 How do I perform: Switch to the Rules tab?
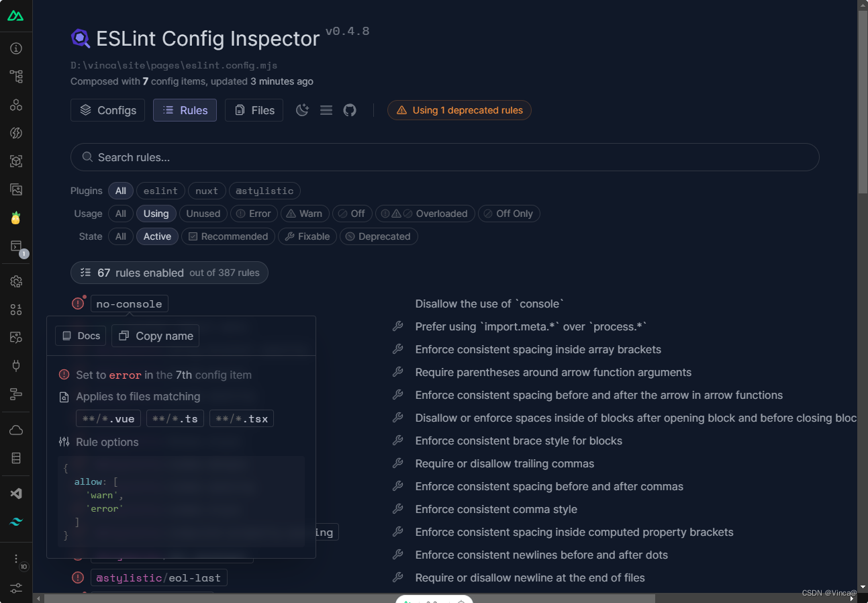pyautogui.click(x=185, y=110)
